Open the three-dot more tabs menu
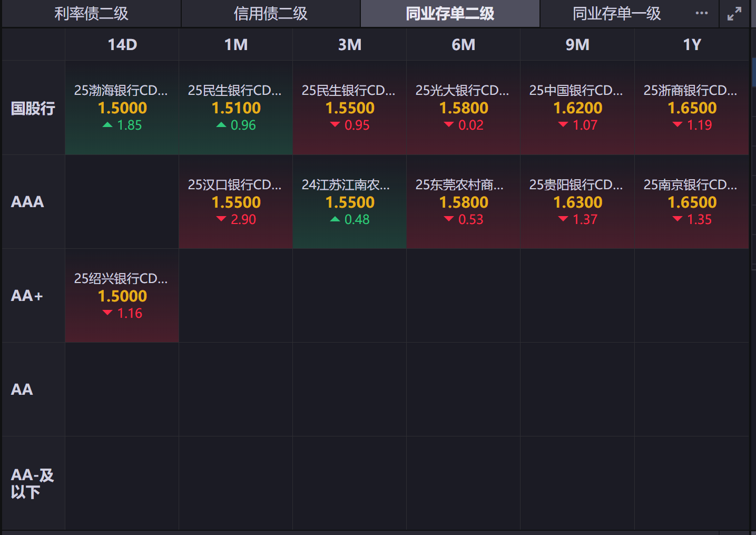Viewport: 756px width, 535px height. 701,13
